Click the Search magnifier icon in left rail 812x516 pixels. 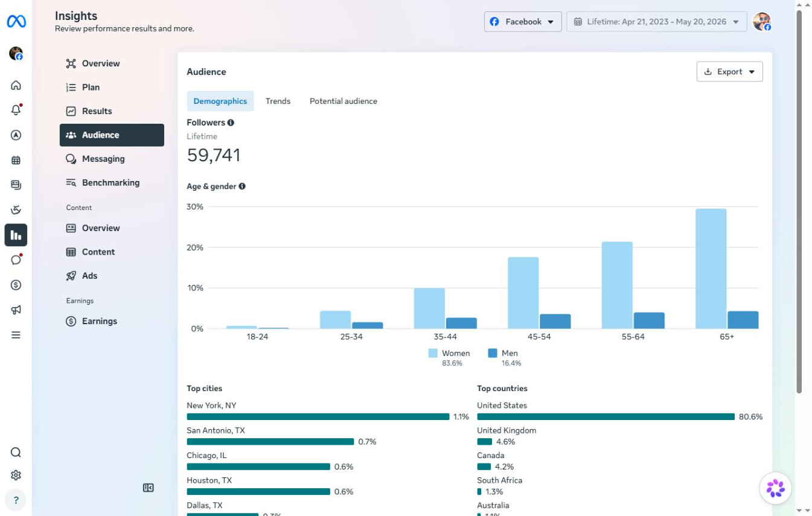point(16,453)
